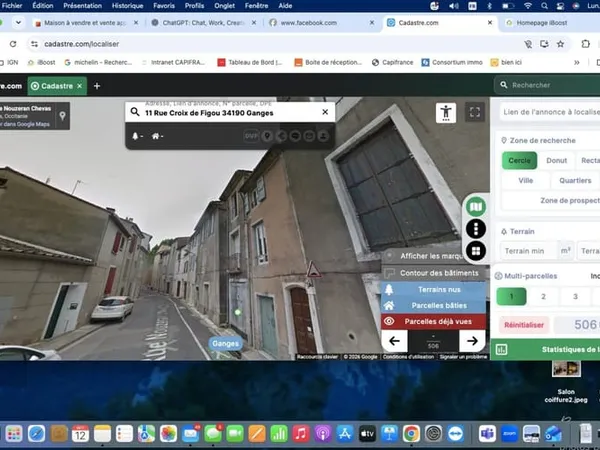The image size is (600, 450).
Task: Show more bookmarks chevron
Action: (x=577, y=62)
